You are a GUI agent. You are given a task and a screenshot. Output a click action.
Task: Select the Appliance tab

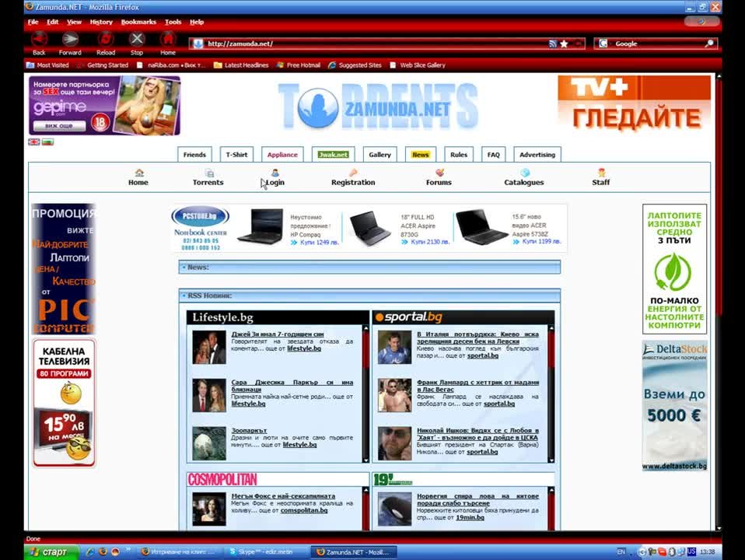tap(282, 155)
